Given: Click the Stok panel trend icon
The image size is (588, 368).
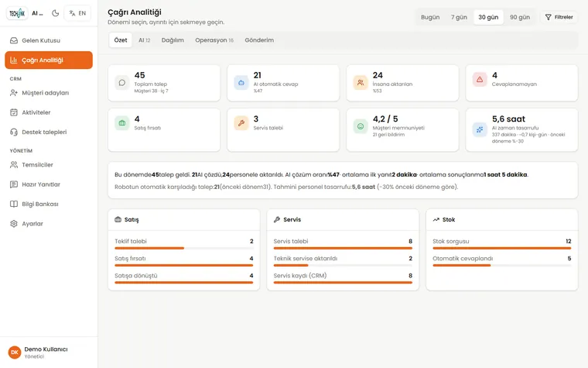Looking at the screenshot, I should 436,219.
